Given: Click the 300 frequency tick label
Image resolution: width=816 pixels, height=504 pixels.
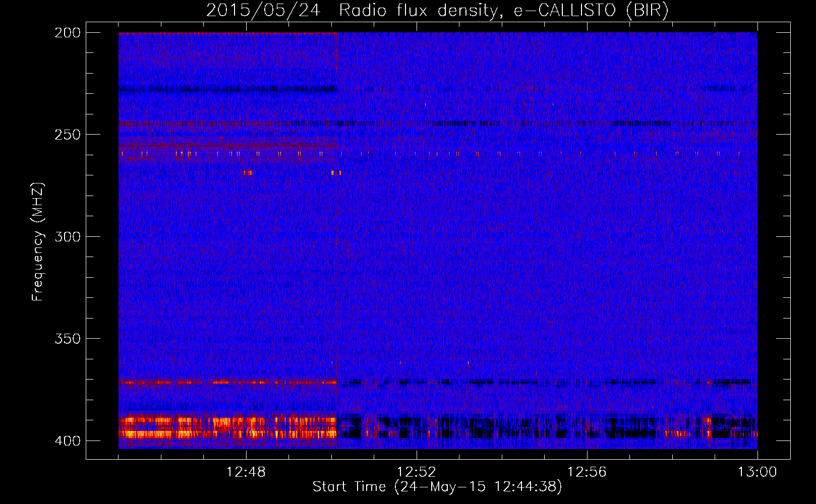Looking at the screenshot, I should tap(67, 237).
